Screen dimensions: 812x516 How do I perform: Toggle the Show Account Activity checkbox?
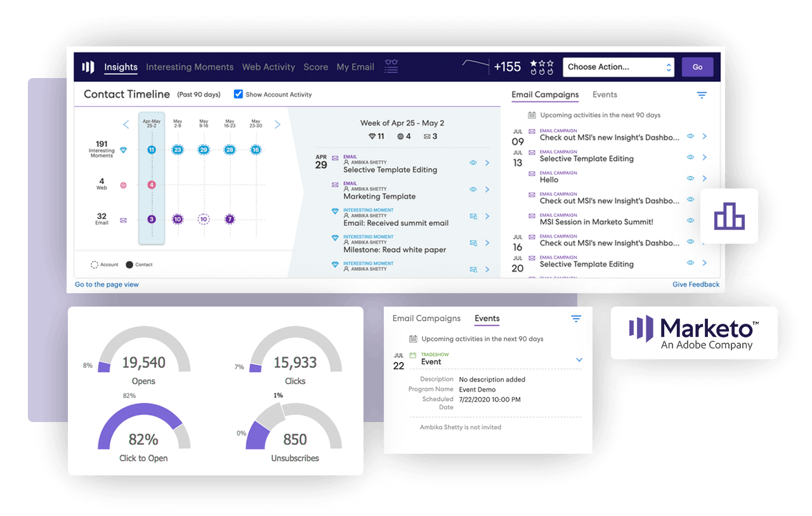click(x=239, y=94)
